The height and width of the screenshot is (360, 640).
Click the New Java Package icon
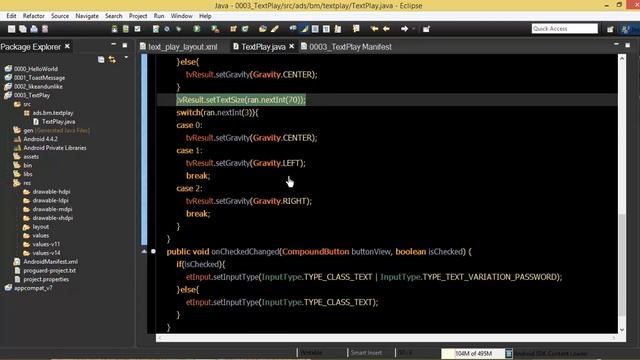(233, 29)
